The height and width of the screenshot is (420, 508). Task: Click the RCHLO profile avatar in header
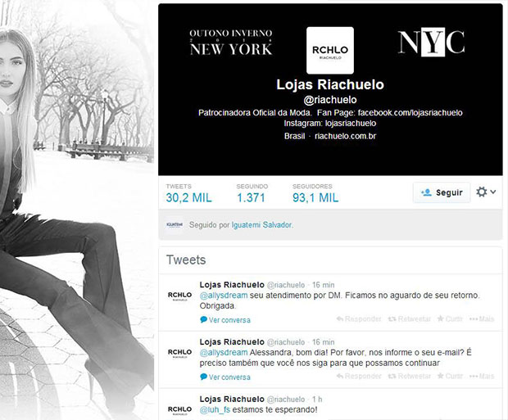[x=330, y=50]
